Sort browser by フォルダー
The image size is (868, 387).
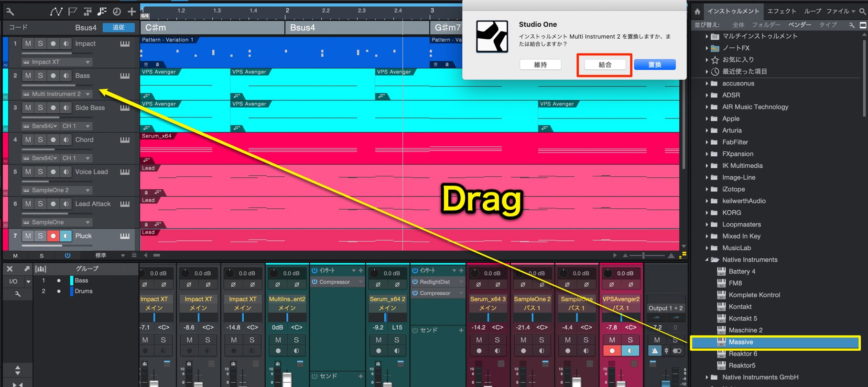(x=766, y=25)
